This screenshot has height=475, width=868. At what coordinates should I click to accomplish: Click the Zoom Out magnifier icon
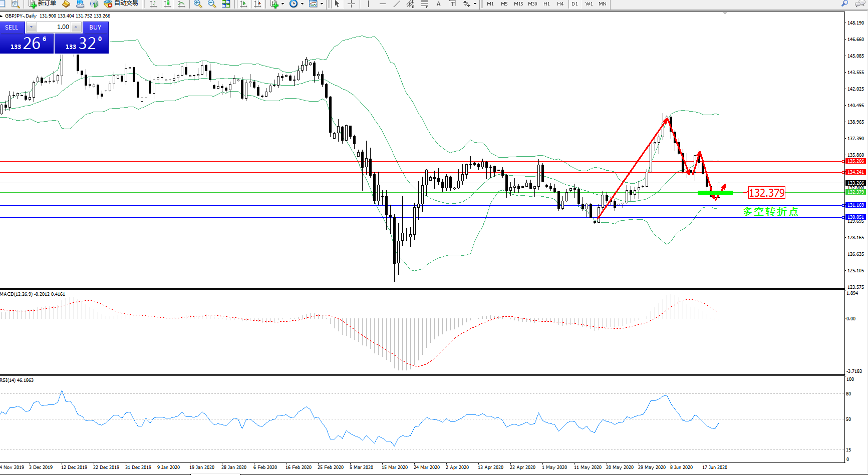point(212,4)
